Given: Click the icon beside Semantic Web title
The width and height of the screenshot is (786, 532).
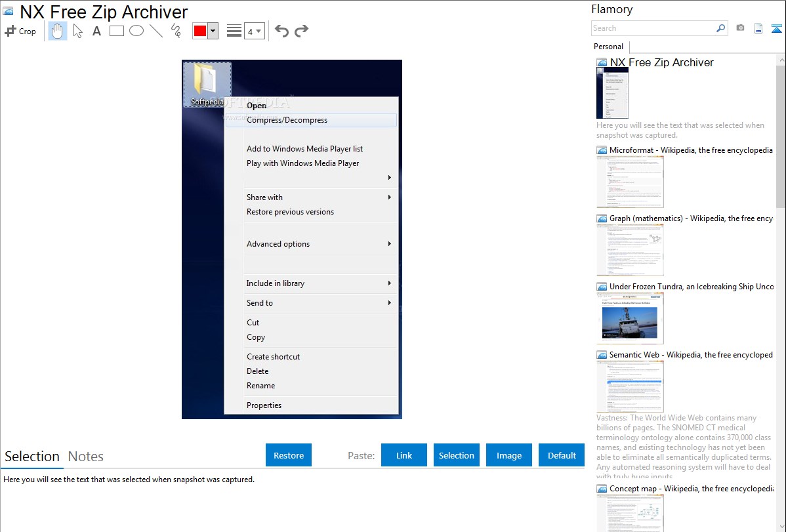Looking at the screenshot, I should 602,355.
